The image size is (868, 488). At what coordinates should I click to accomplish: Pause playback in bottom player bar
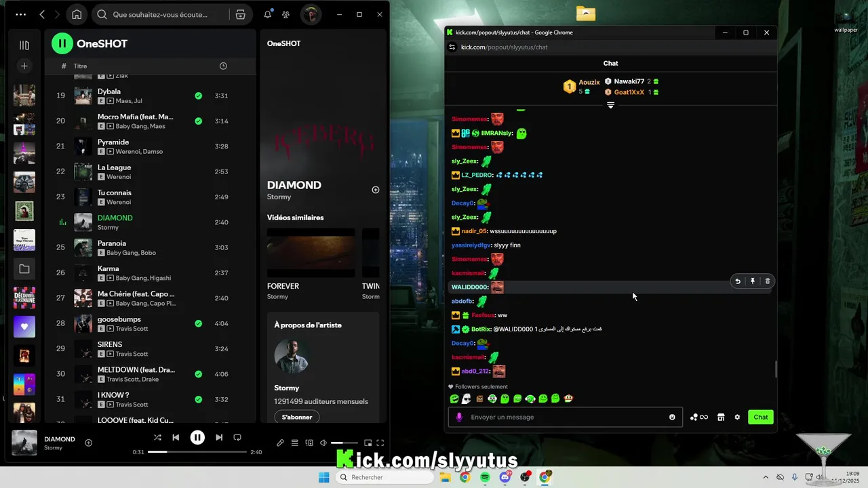point(197,437)
